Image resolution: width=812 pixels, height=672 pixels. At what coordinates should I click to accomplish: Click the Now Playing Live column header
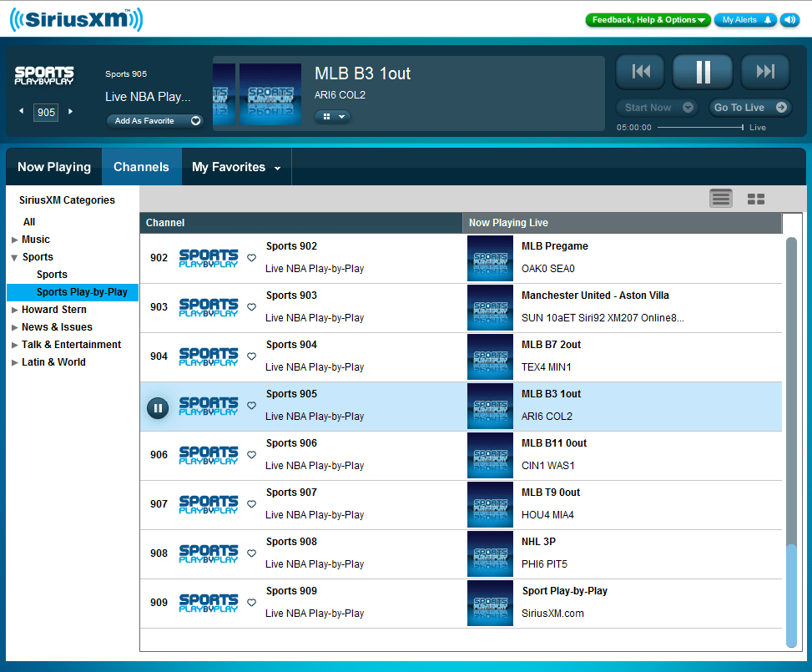coord(622,223)
